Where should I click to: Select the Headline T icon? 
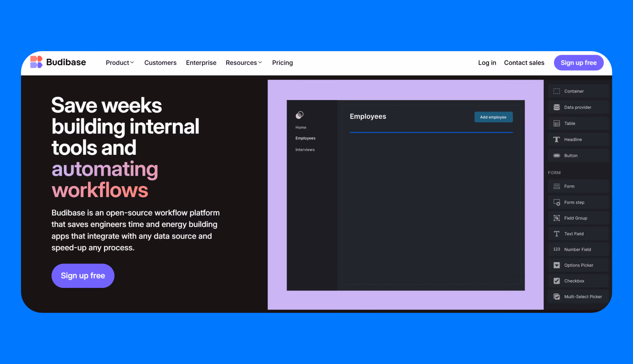point(557,139)
